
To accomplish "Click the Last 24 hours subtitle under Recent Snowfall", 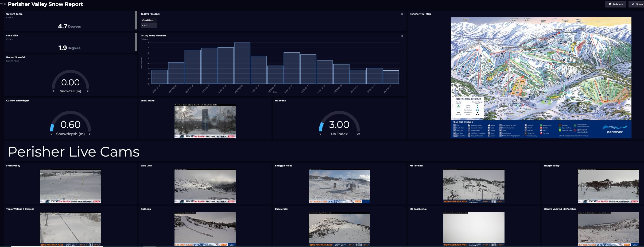I will coord(13,61).
